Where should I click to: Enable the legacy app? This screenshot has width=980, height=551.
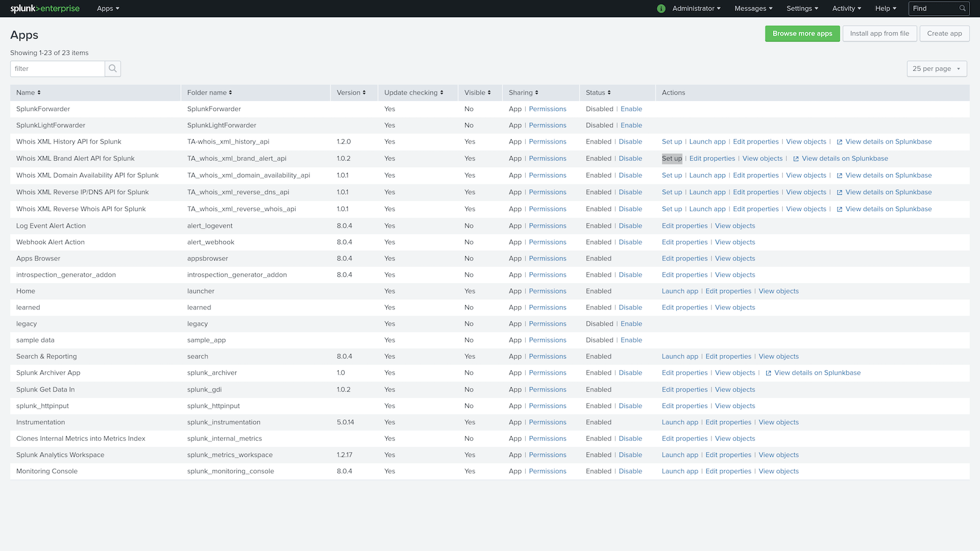click(x=631, y=324)
